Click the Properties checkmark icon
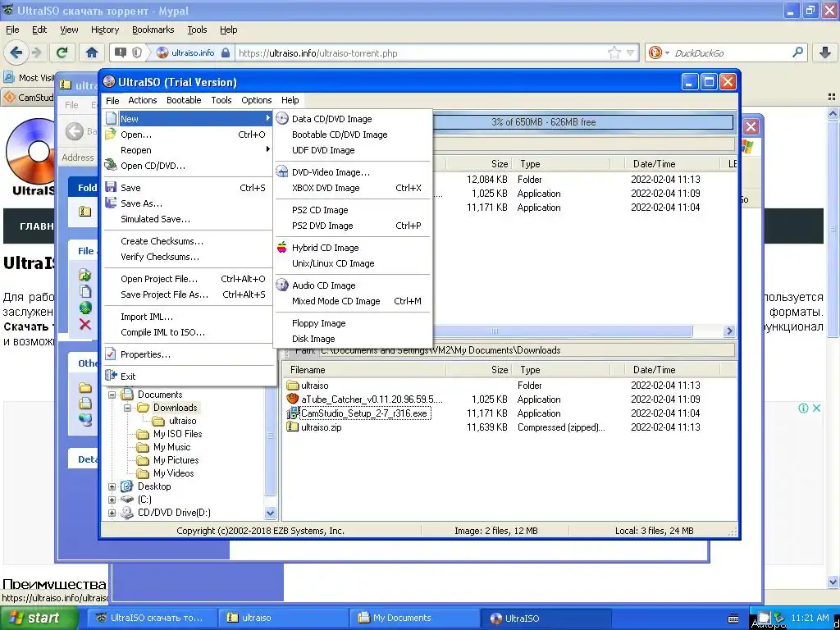Screen dimensions: 840x630 pos(111,354)
